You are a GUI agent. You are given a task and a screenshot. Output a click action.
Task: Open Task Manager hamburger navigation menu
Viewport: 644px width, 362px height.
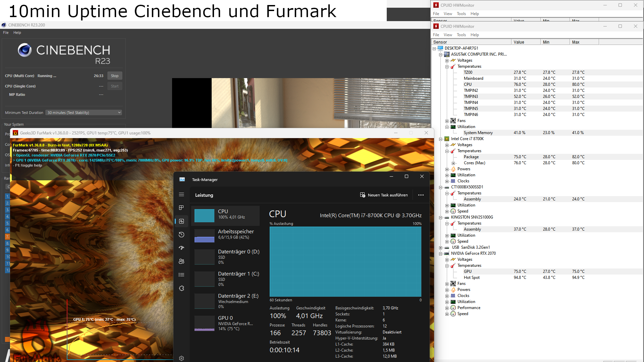coord(181,194)
